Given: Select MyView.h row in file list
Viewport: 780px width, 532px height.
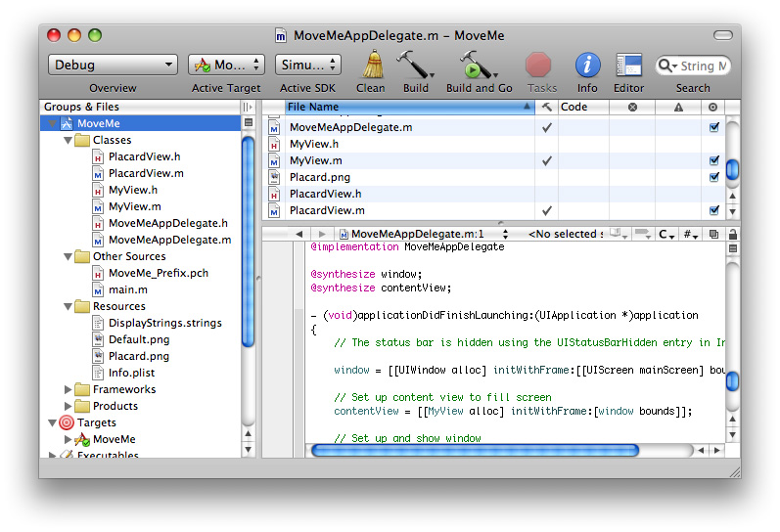Looking at the screenshot, I should click(x=493, y=144).
